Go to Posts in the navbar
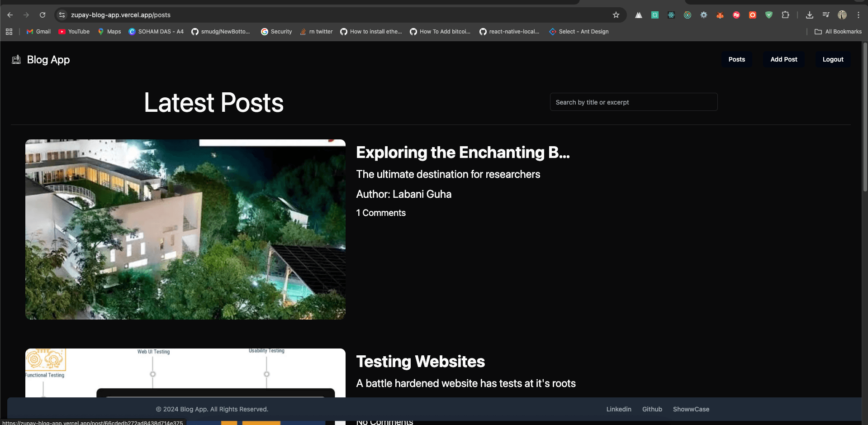 tap(737, 59)
